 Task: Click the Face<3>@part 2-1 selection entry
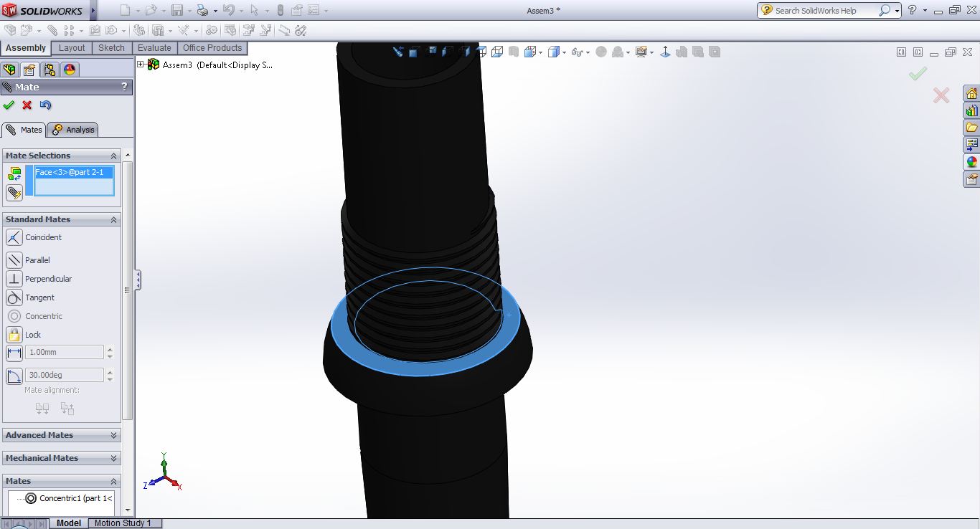pyautogui.click(x=70, y=172)
